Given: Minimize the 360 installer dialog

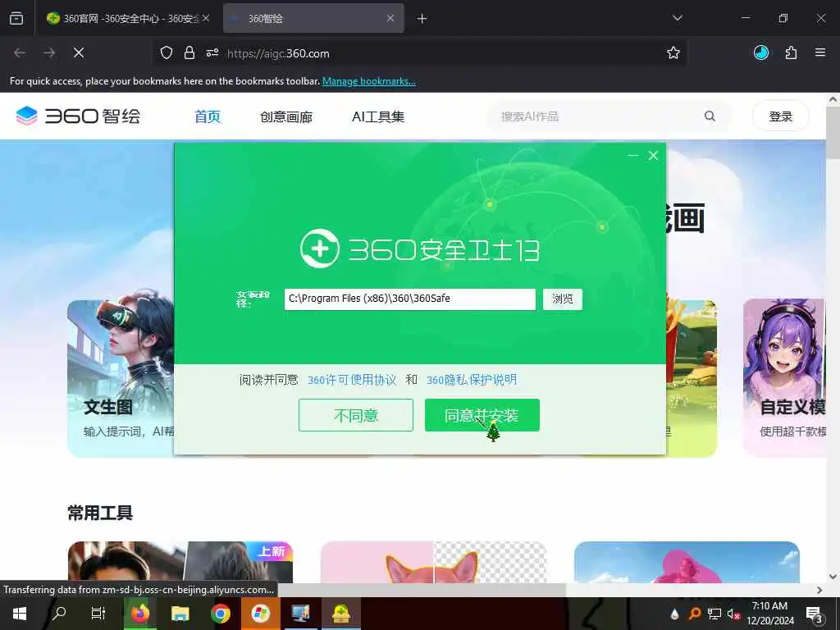Looking at the screenshot, I should [x=633, y=155].
